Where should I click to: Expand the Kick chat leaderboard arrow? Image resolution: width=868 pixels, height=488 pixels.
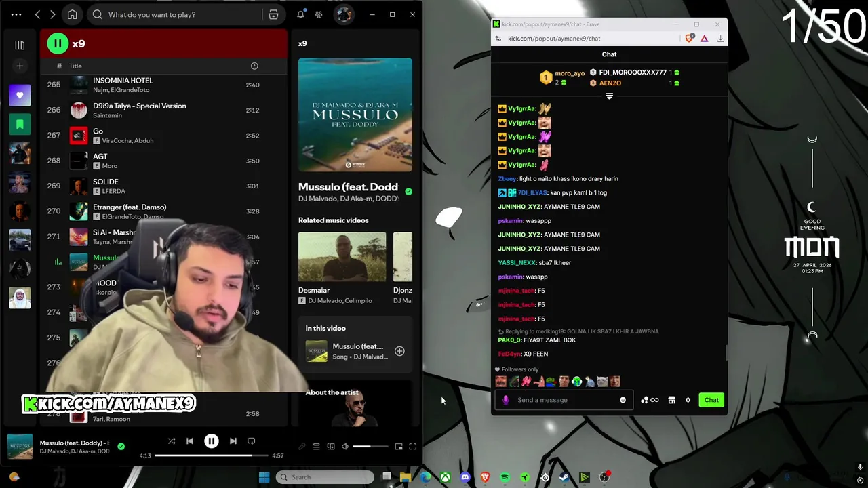tap(609, 96)
